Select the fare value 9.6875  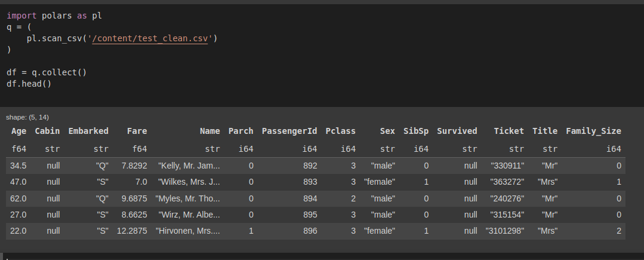point(134,198)
